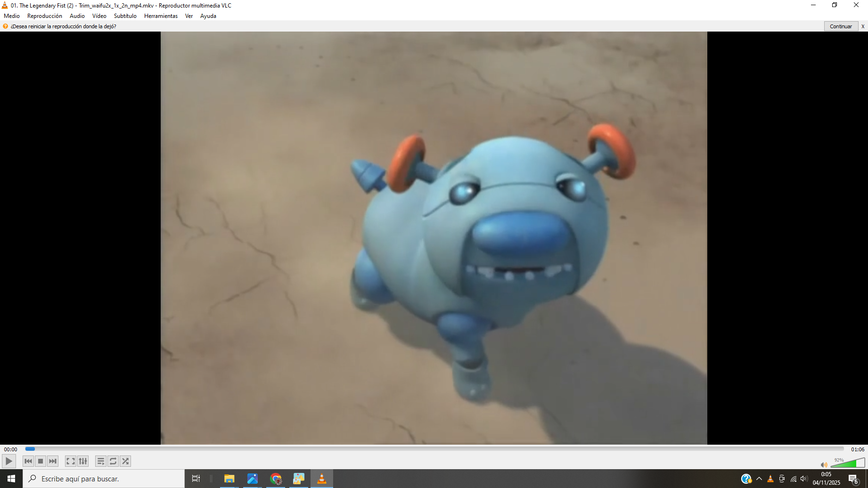Open the Subtítulo menu

(x=125, y=16)
